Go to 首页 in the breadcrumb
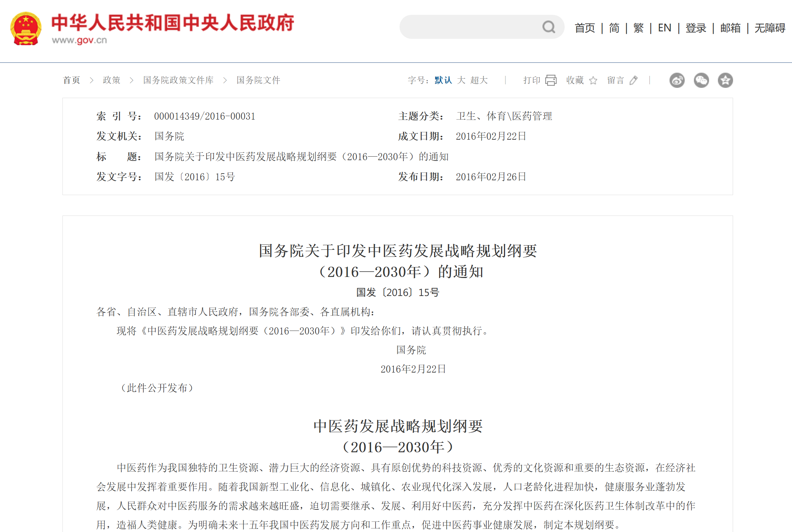 click(72, 80)
